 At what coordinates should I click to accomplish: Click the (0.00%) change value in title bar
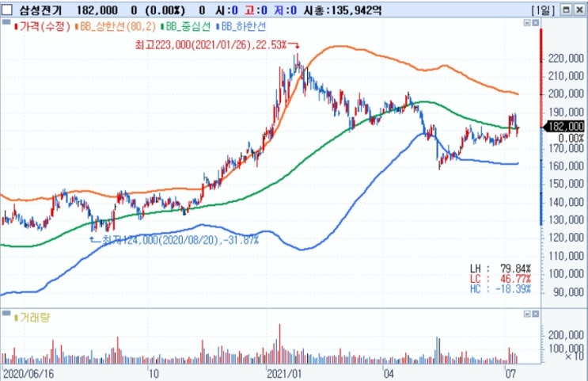(165, 10)
